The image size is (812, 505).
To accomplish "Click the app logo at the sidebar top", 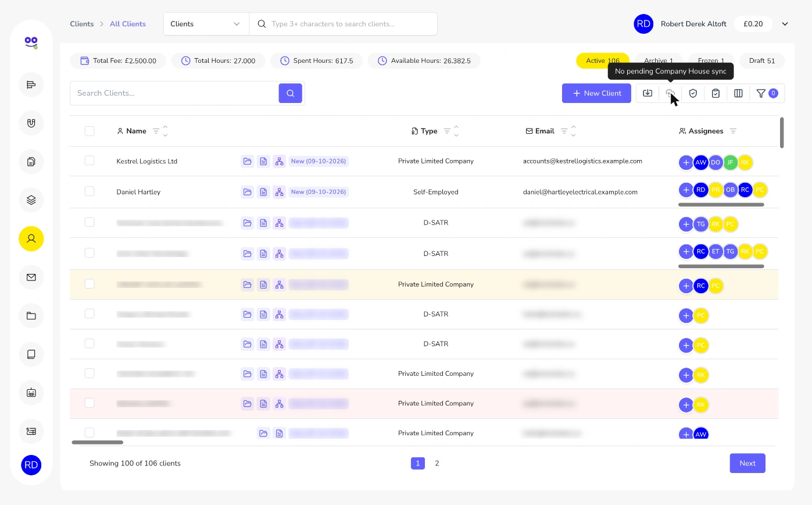I will [31, 42].
